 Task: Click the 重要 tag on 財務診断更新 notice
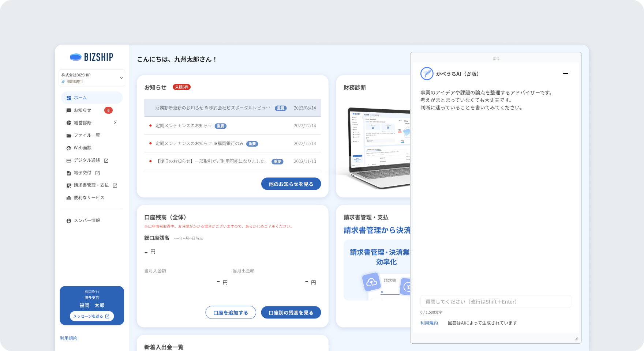click(x=281, y=108)
